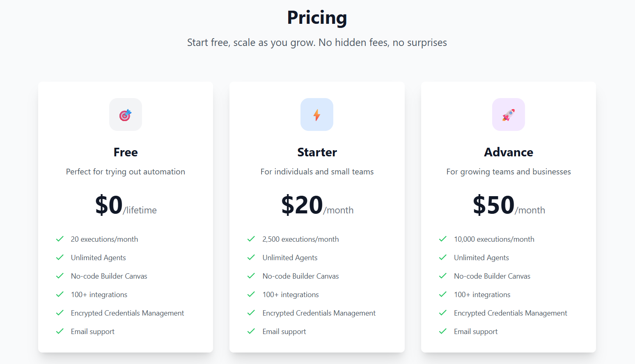Image resolution: width=635 pixels, height=364 pixels.
Task: Click the $0 lifetime price
Action: pos(126,205)
